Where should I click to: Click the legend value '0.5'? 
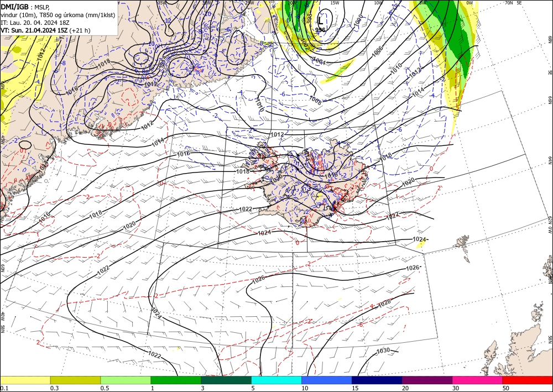click(x=105, y=388)
